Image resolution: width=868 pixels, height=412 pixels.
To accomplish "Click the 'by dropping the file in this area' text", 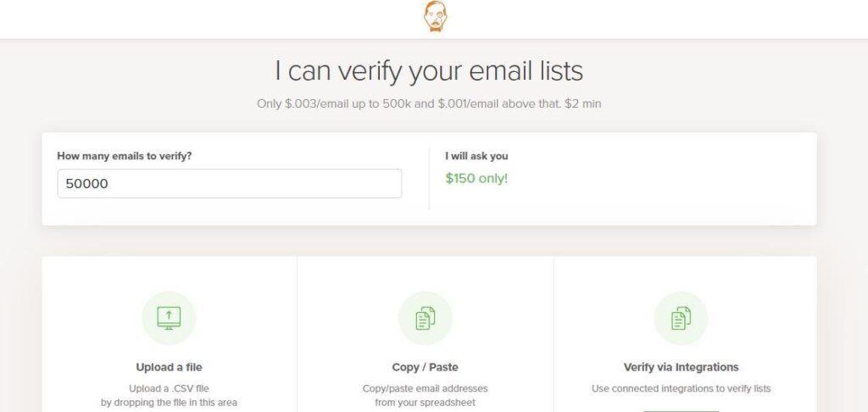I will point(169,403).
